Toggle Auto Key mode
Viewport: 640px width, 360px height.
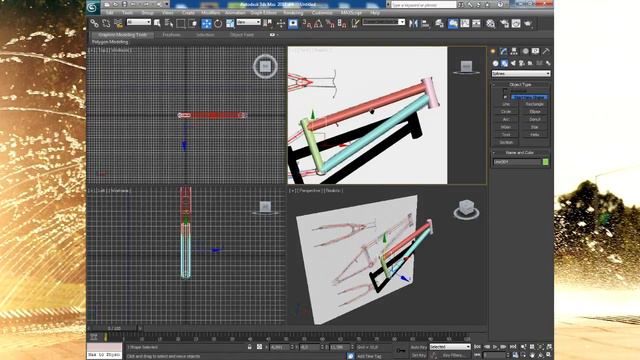coord(418,347)
